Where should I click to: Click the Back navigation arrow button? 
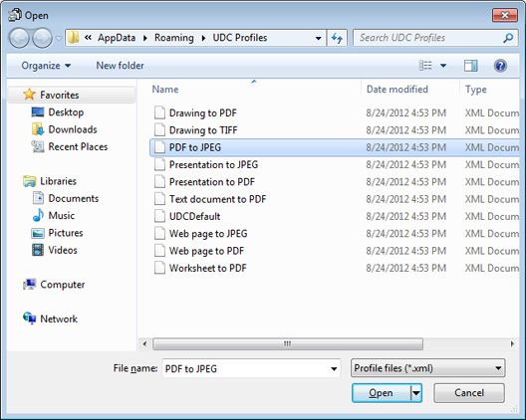point(19,38)
